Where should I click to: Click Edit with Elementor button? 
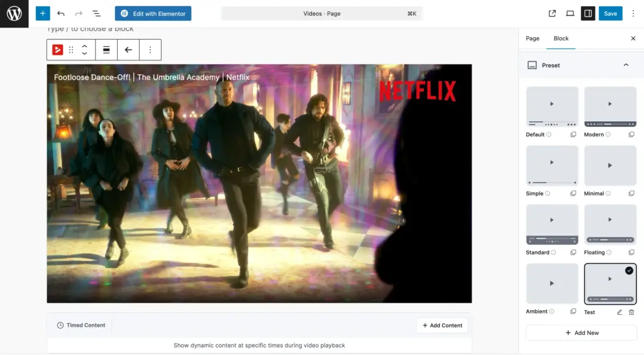coord(153,14)
